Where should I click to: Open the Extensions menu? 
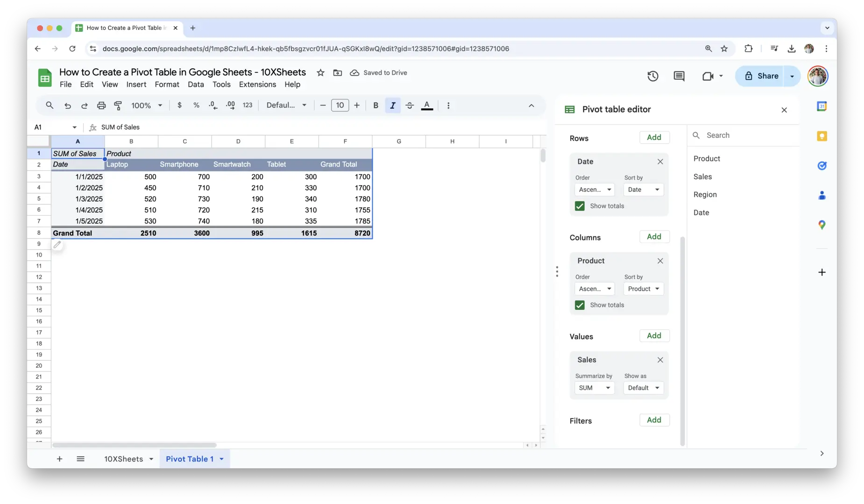click(257, 84)
